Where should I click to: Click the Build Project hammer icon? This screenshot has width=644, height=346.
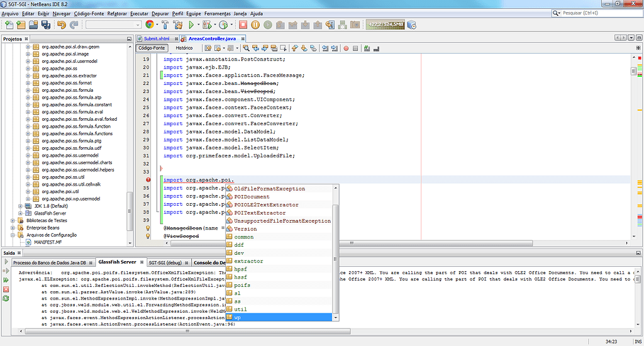[165, 25]
